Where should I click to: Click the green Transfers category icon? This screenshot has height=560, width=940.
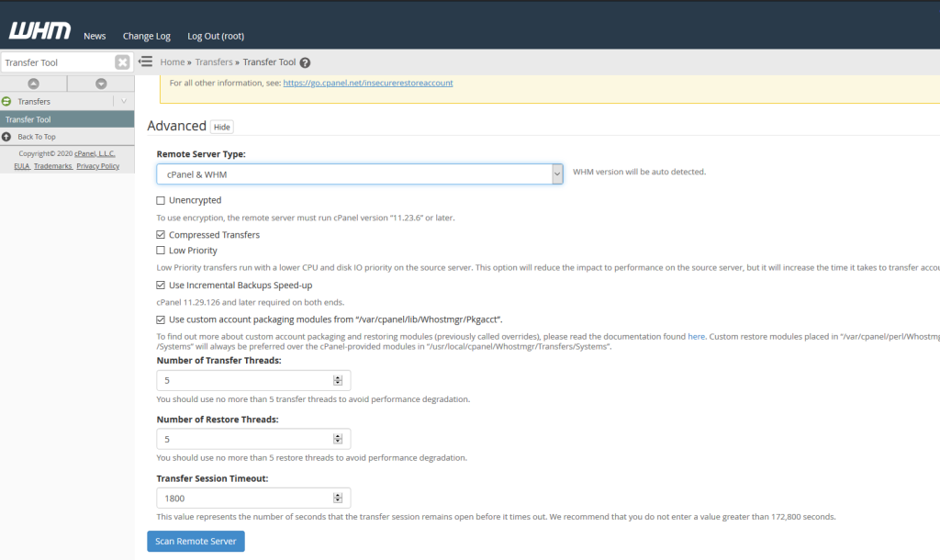tap(7, 102)
